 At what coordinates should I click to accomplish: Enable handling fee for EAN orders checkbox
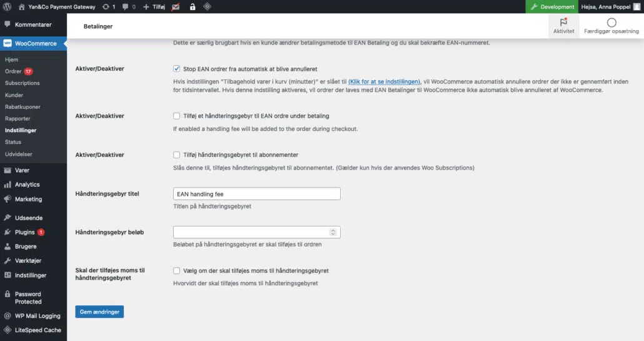click(x=176, y=116)
